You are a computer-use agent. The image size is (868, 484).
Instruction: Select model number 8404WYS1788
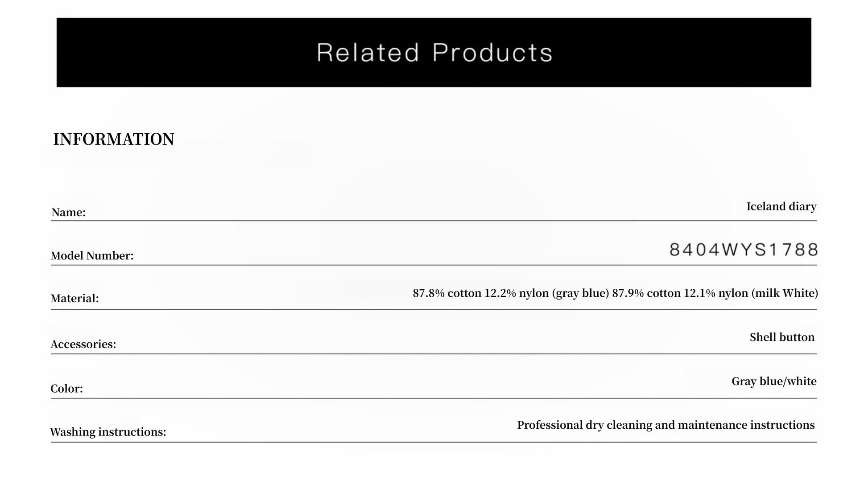tap(744, 250)
